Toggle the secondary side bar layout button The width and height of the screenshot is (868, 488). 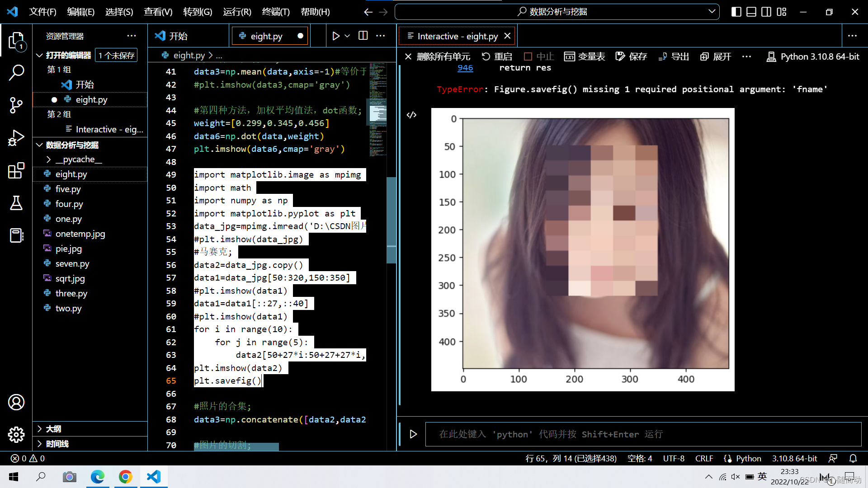pos(766,12)
